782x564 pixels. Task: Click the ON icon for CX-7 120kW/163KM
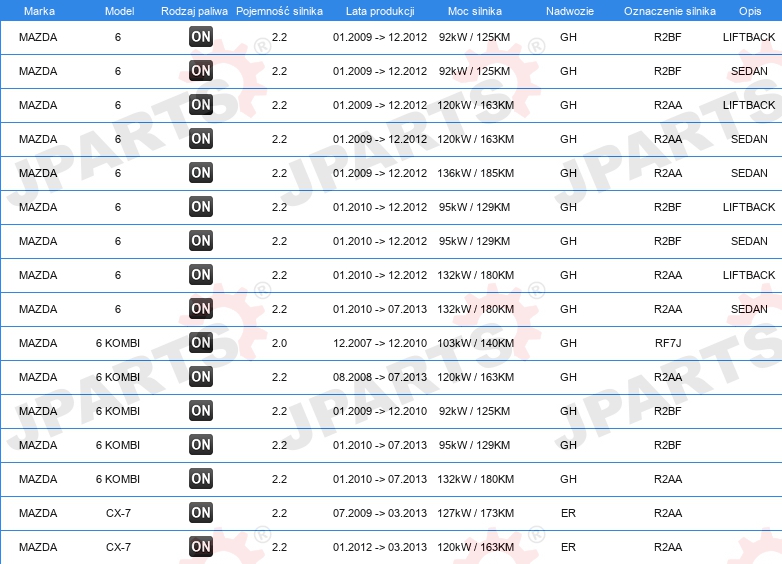coord(201,547)
